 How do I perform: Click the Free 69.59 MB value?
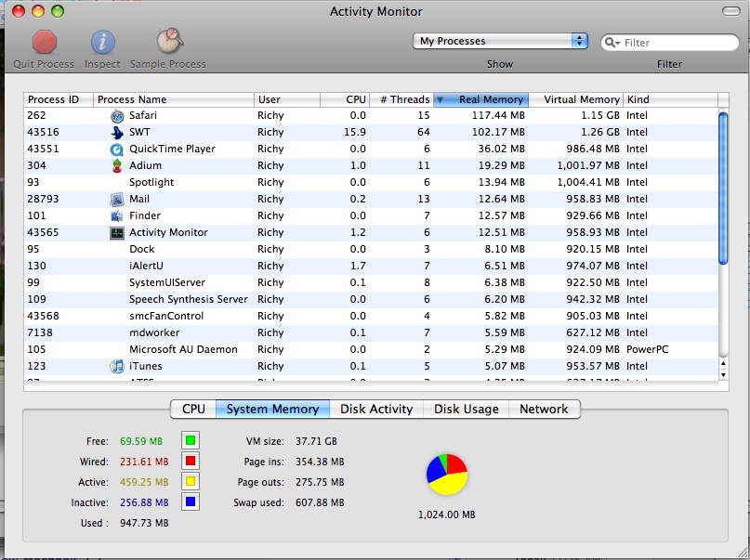click(x=141, y=441)
